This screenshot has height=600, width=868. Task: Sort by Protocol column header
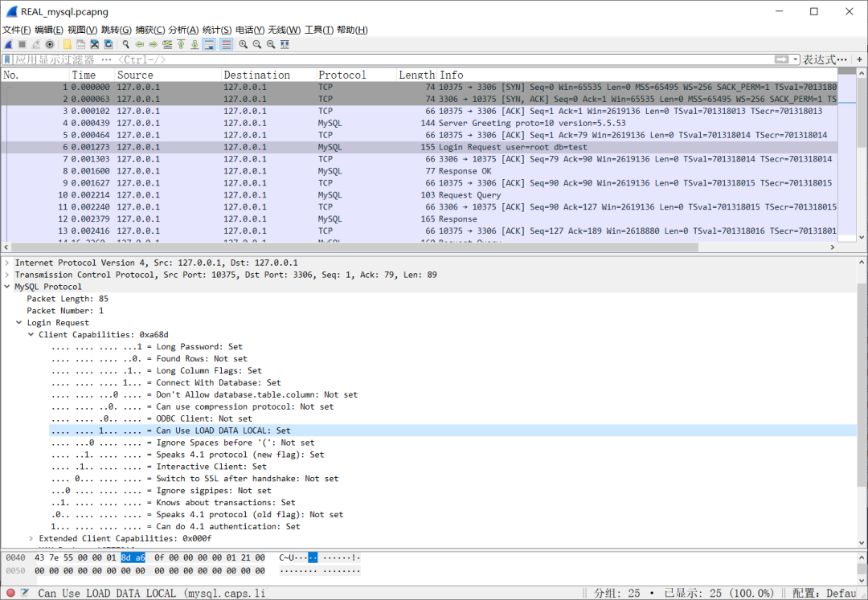(x=356, y=75)
